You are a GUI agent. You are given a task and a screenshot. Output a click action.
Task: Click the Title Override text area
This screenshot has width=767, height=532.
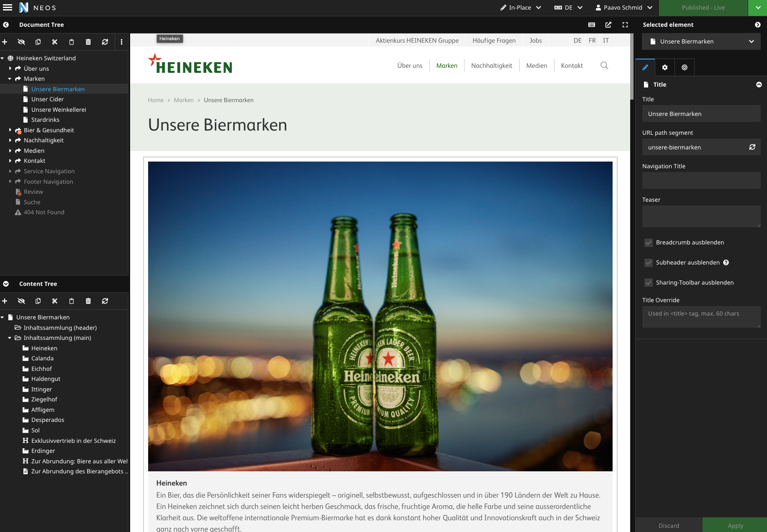[701, 317]
